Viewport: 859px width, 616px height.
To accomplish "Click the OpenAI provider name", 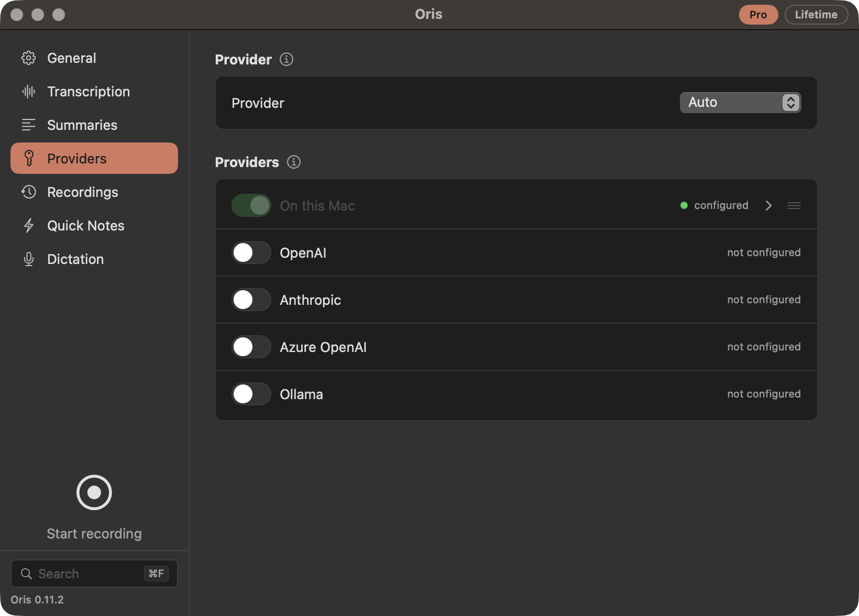I will coord(303,253).
